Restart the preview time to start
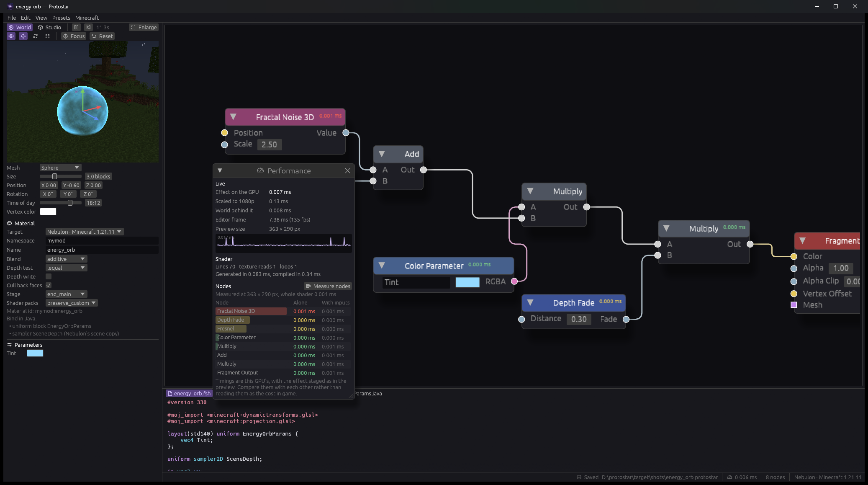The height and width of the screenshot is (485, 868). tap(88, 27)
